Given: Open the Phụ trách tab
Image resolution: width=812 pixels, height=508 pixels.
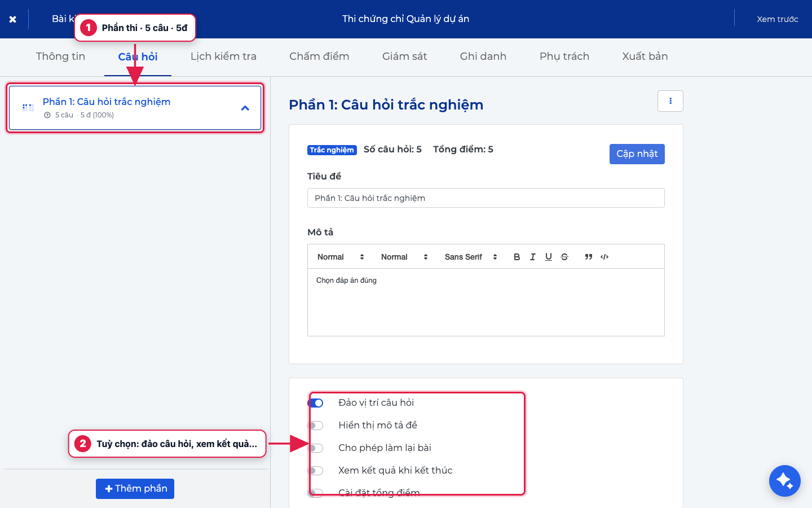Looking at the screenshot, I should [564, 56].
